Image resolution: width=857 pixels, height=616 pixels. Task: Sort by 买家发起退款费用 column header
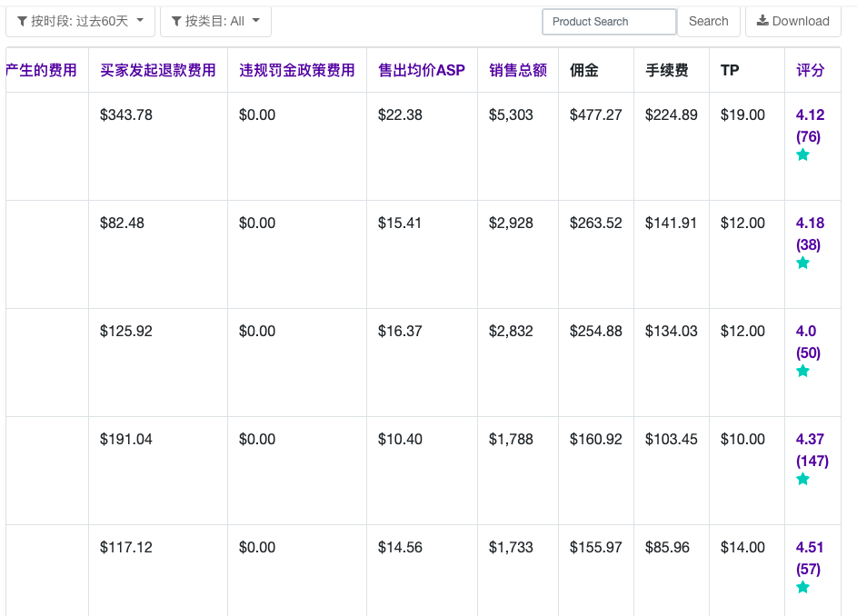coord(157,70)
